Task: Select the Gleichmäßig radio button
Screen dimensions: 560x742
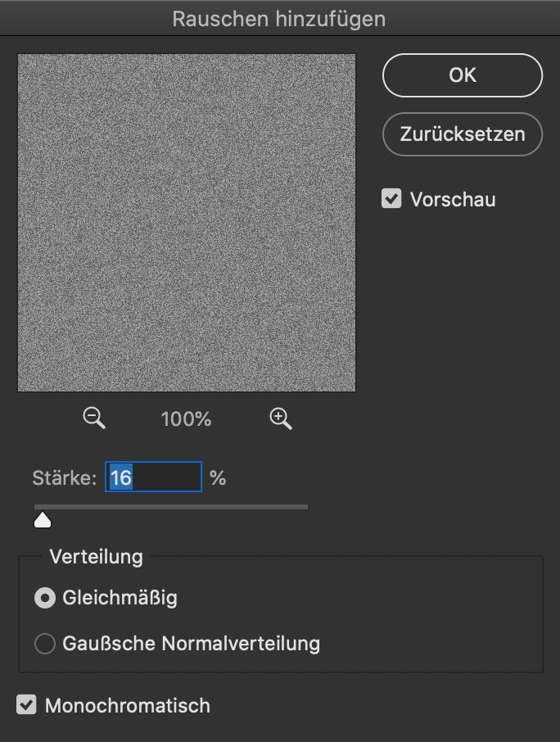Action: (45, 598)
